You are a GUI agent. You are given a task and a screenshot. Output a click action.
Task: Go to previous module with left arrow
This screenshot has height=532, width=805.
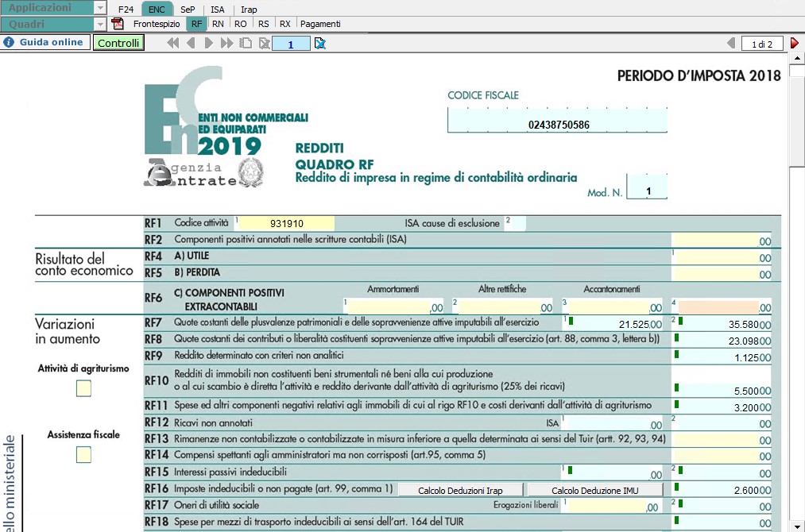(191, 44)
